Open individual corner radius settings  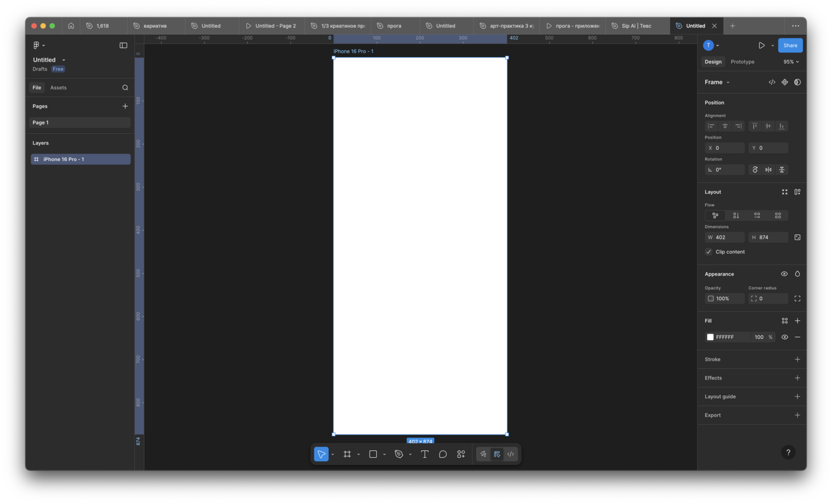(797, 299)
